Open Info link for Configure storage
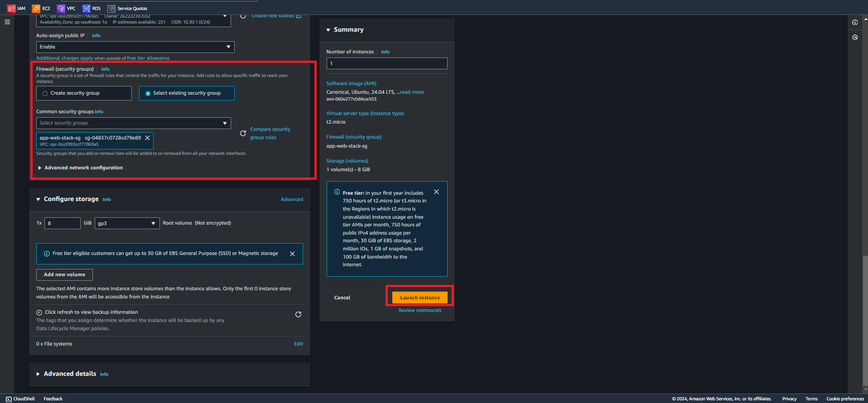The image size is (868, 403). [107, 200]
